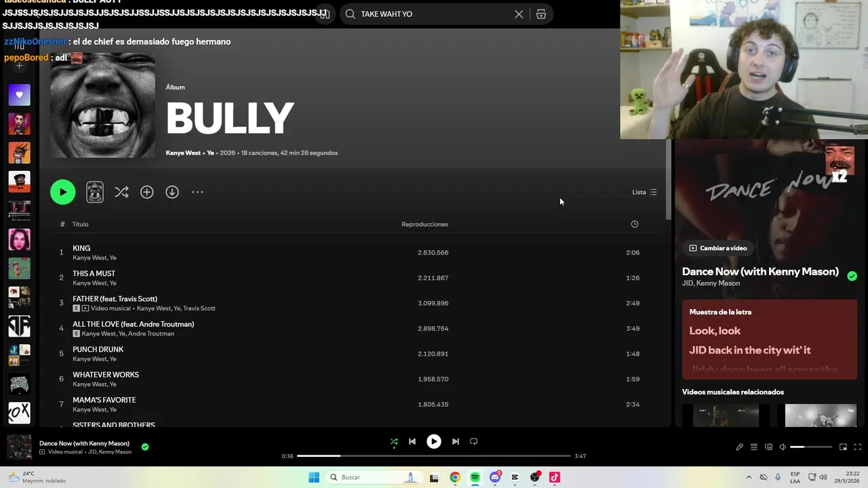Play the BULLY album with green button
The height and width of the screenshot is (488, 868).
(x=62, y=192)
